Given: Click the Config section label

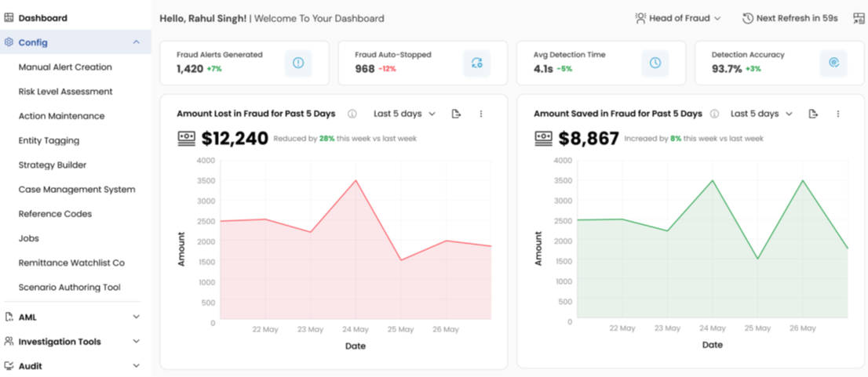Looking at the screenshot, I should coord(33,42).
